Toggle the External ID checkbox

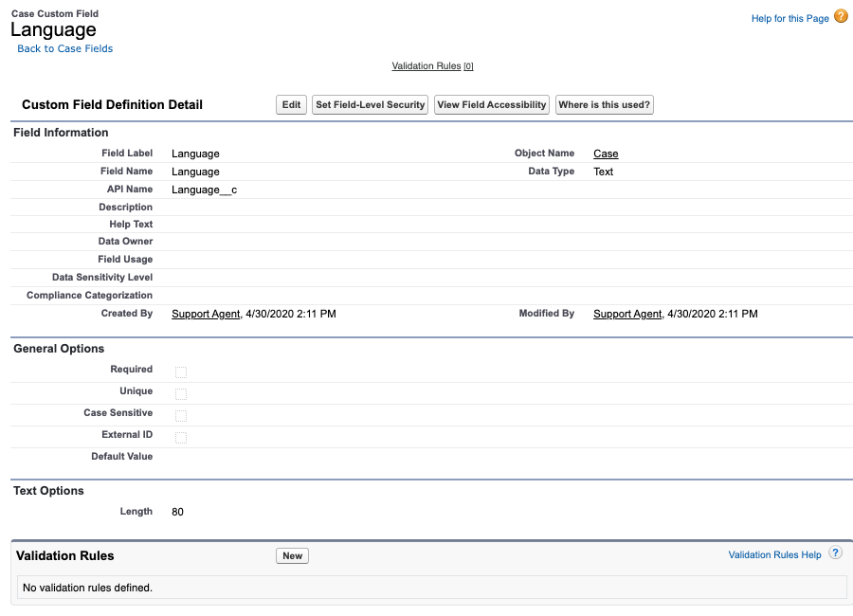click(181, 437)
